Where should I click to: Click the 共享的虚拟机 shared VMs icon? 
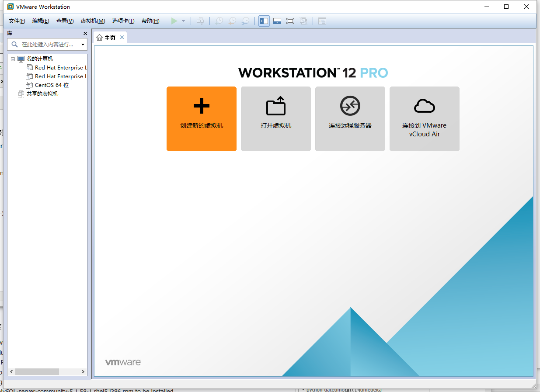[x=21, y=94]
